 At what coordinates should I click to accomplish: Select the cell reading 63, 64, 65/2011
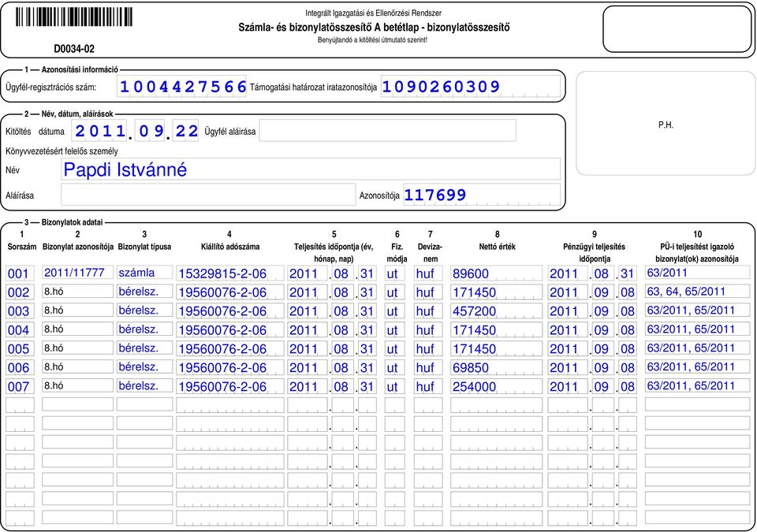[697, 291]
